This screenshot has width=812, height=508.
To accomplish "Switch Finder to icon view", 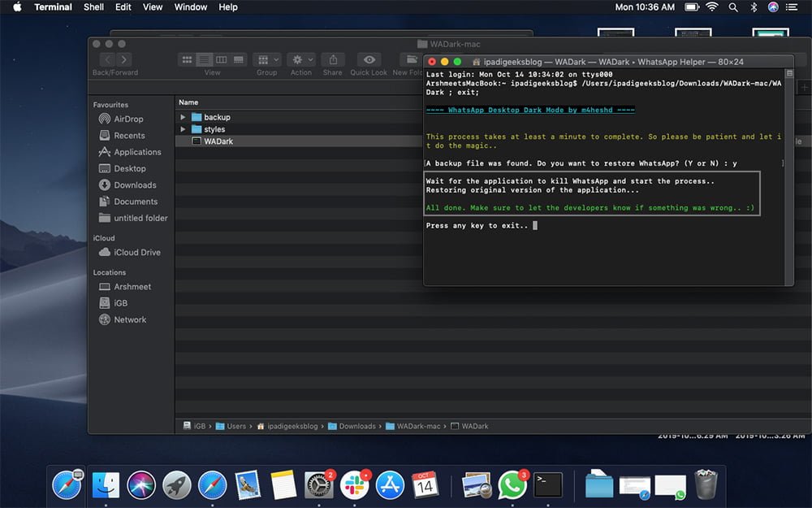I will coord(187,59).
